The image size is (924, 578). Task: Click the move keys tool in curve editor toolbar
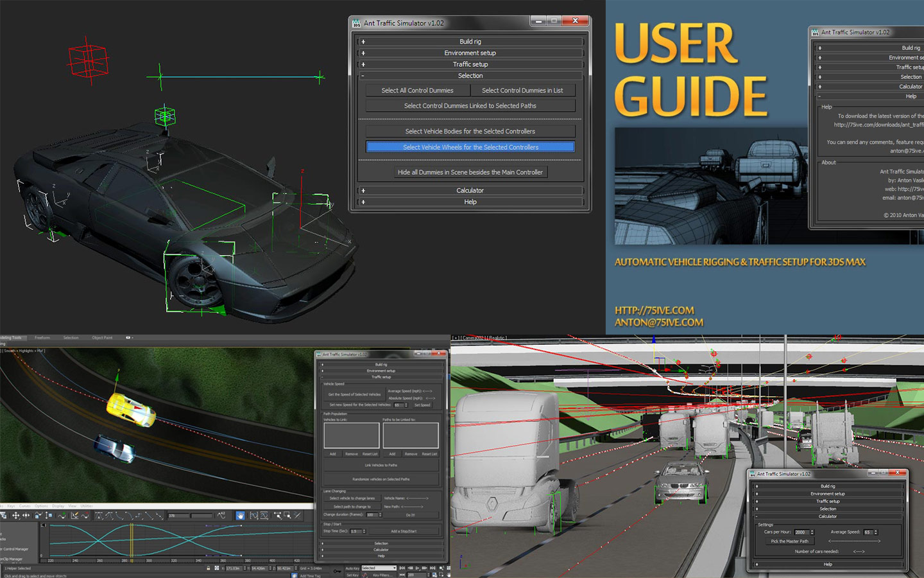pyautogui.click(x=15, y=516)
